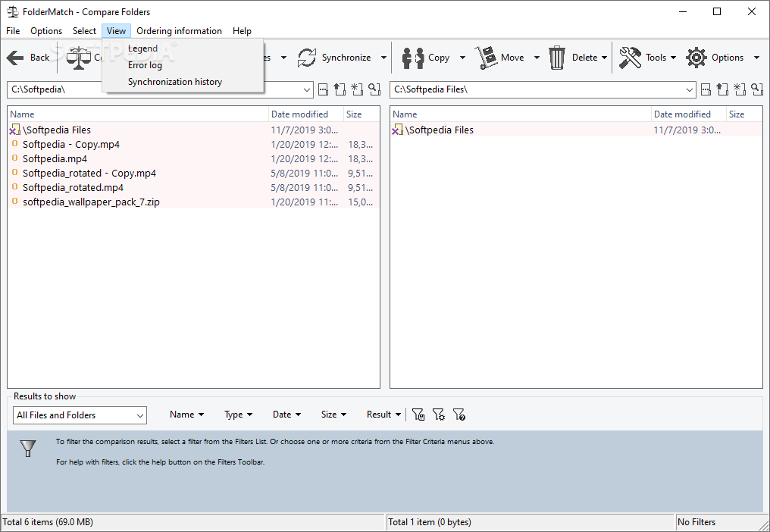Image resolution: width=770 pixels, height=532 pixels.
Task: Open the Options toolbar dropdown arrow
Action: coord(756,58)
